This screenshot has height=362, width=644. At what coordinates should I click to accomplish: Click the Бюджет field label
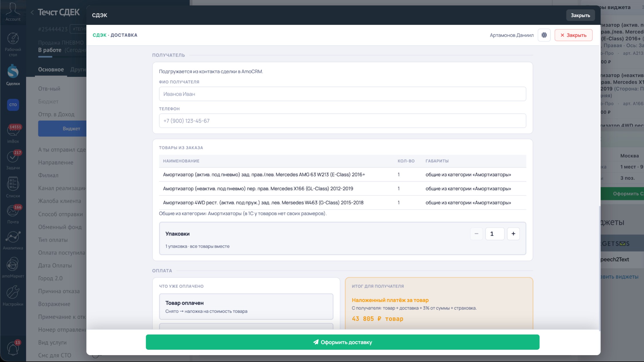48,102
